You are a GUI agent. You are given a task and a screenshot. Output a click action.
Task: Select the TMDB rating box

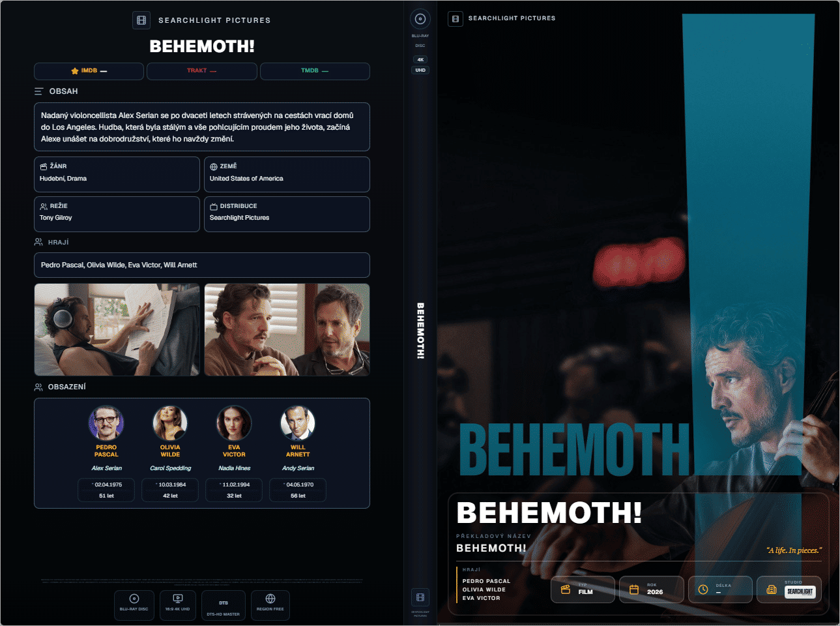pos(315,71)
